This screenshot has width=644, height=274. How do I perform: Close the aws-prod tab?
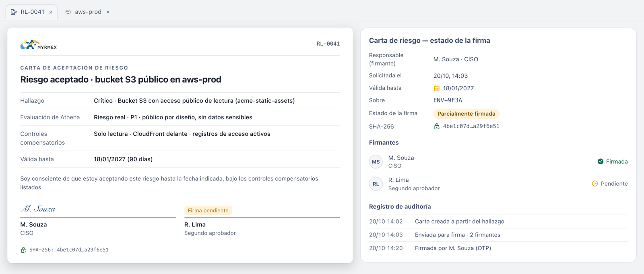(x=108, y=12)
